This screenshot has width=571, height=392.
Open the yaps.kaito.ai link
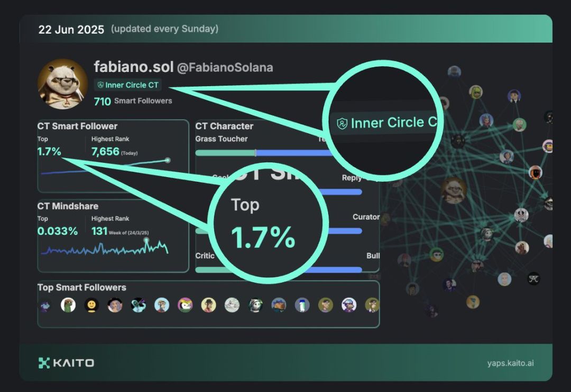tap(510, 363)
